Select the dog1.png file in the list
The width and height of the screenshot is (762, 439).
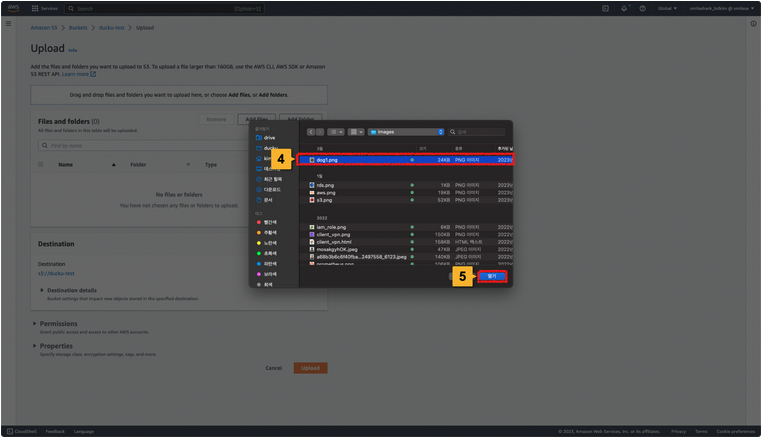click(x=328, y=160)
